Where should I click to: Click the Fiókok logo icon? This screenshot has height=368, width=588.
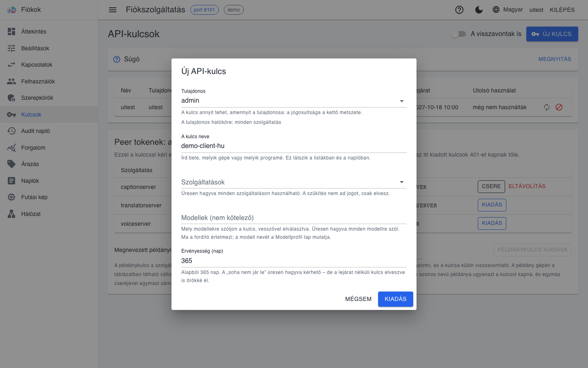(11, 9)
